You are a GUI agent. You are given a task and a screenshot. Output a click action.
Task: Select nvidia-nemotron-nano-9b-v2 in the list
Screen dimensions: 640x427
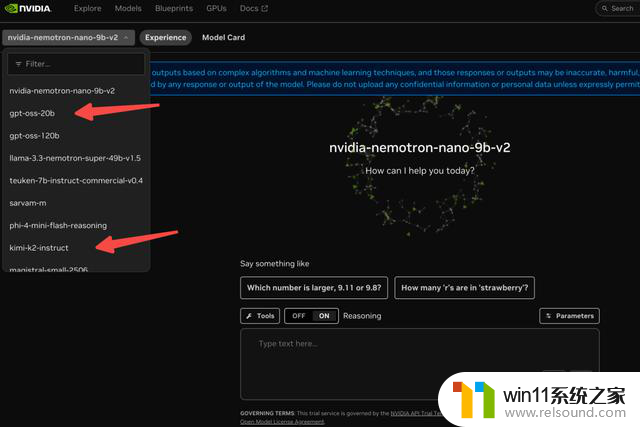76,91
